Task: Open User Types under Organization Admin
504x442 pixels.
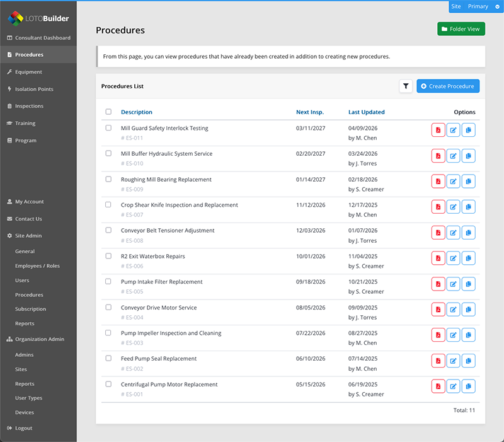Action: (x=28, y=398)
